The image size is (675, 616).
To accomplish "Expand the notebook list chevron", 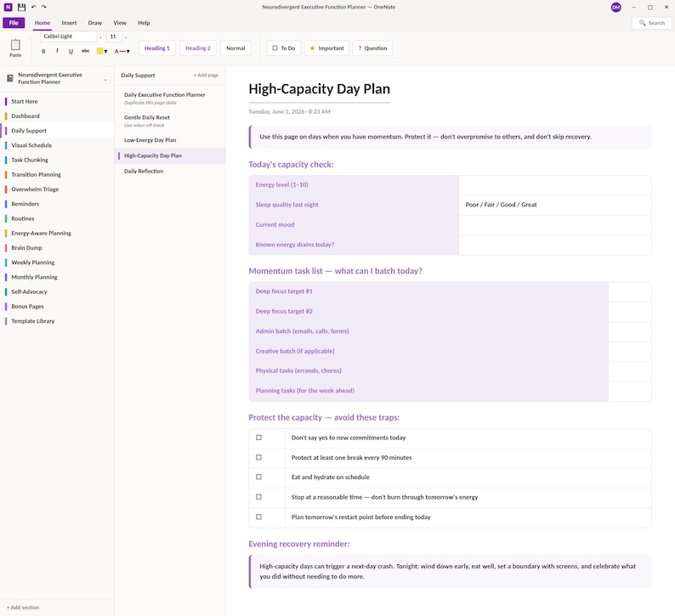I will 105,80.
